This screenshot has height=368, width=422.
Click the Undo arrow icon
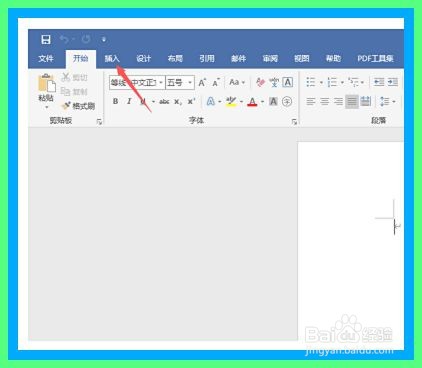pos(64,39)
